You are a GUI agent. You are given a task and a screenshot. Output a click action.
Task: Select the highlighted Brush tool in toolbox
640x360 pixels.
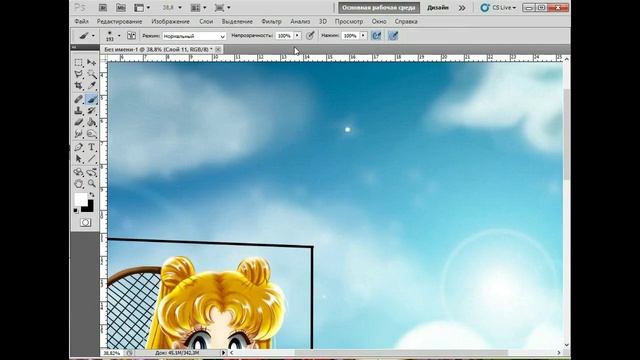91,99
